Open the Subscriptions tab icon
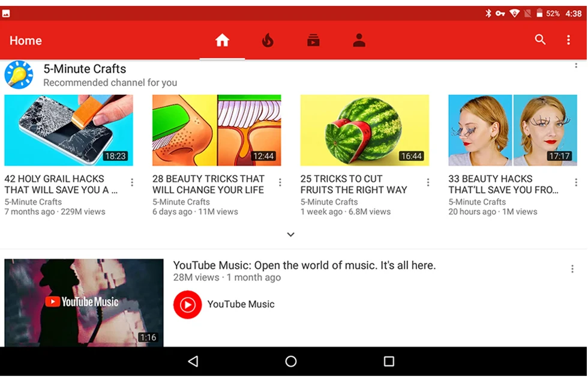 point(313,40)
